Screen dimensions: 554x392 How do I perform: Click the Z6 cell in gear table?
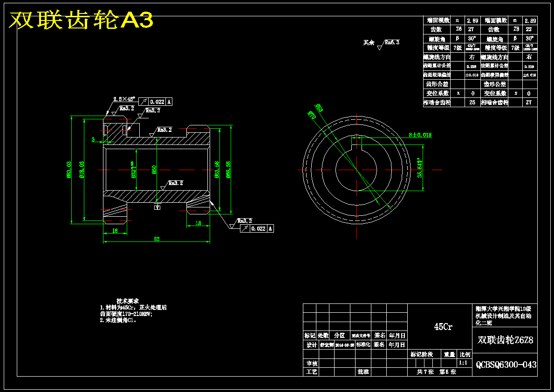pyautogui.click(x=458, y=29)
